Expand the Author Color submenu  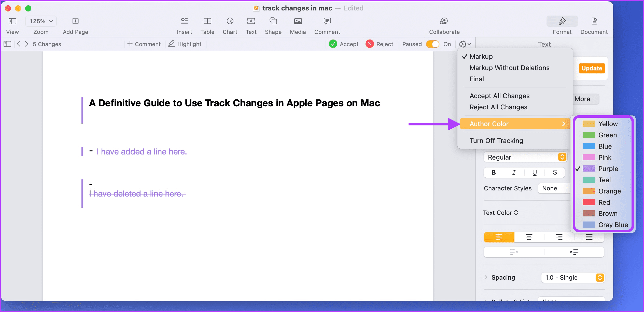click(515, 124)
